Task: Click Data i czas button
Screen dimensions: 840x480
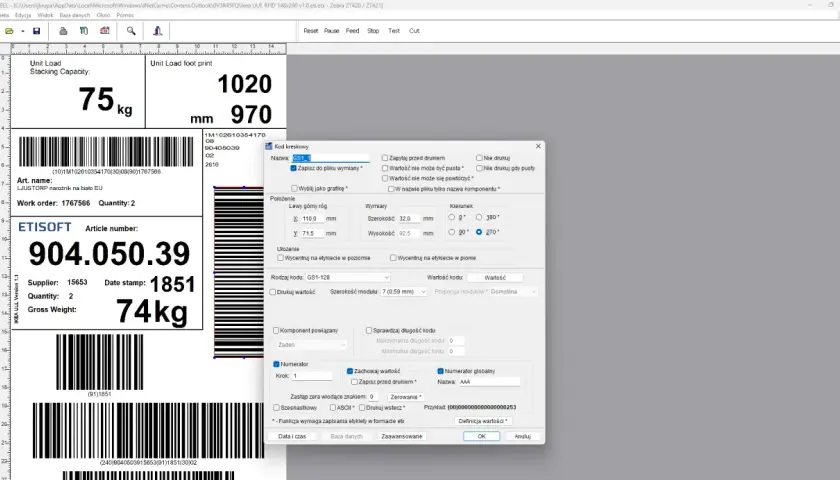Action: click(292, 437)
